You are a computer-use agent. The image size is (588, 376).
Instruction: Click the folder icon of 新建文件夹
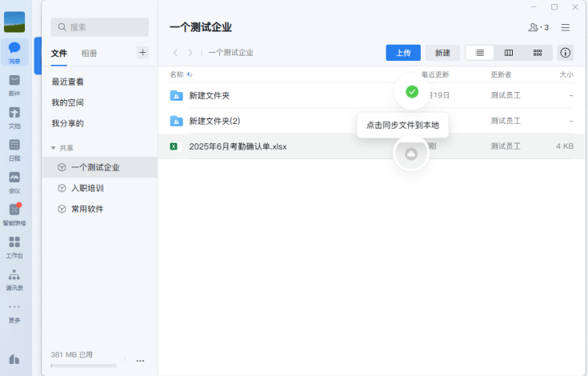pyautogui.click(x=176, y=95)
